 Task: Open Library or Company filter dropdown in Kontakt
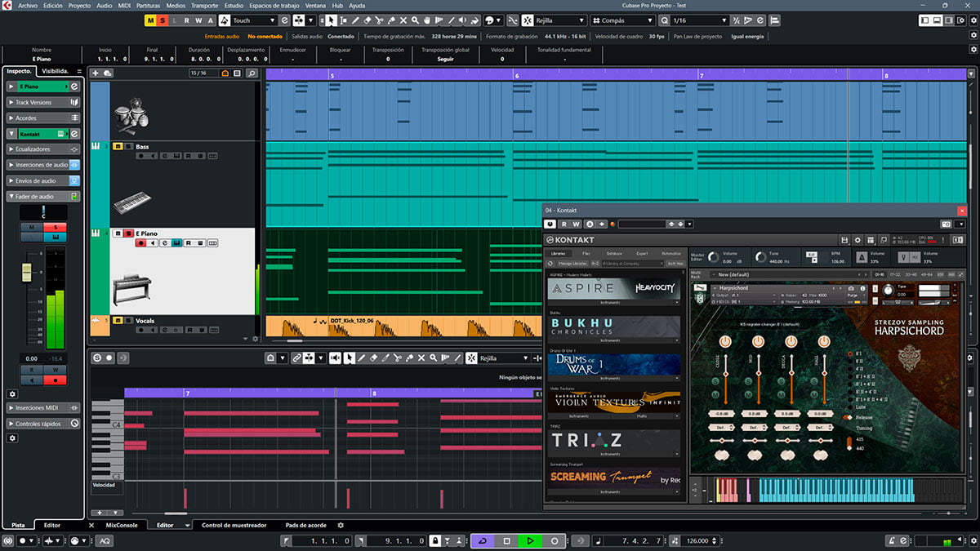pos(633,263)
